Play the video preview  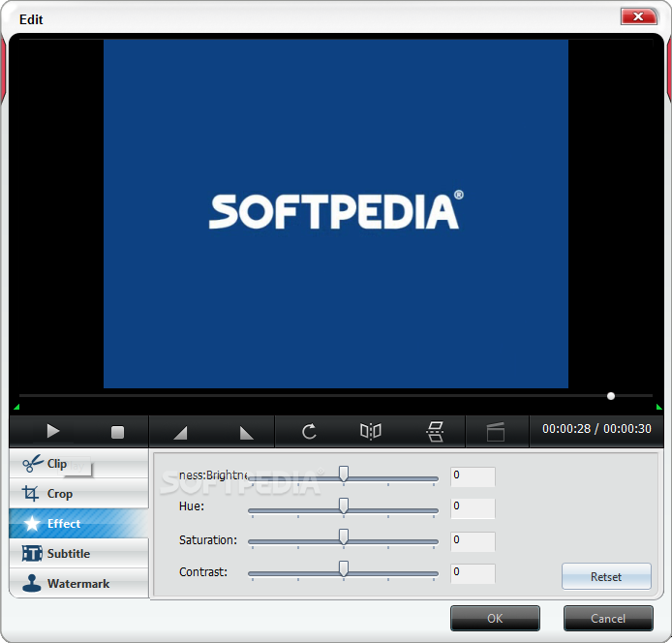53,431
